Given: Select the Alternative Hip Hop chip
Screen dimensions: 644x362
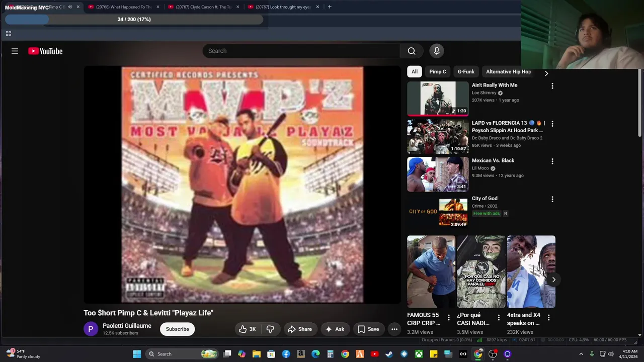Looking at the screenshot, I should [508, 71].
